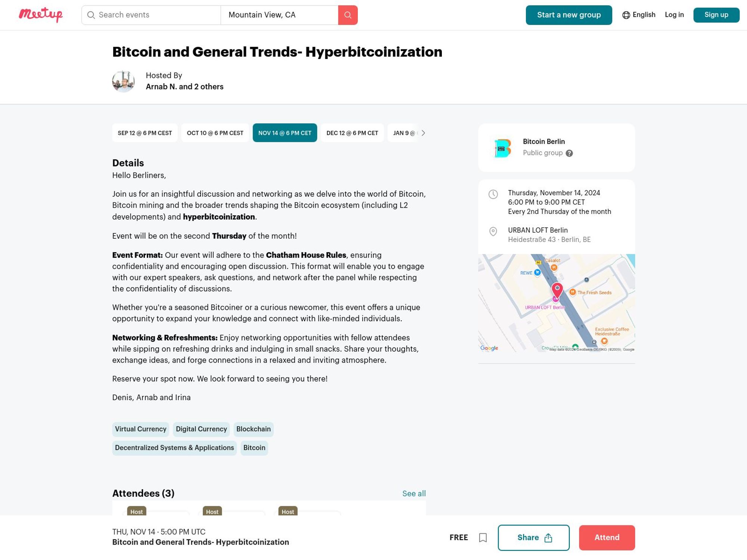Click the Meetup logo icon top left
Screen dimensions: 747x560
point(40,15)
